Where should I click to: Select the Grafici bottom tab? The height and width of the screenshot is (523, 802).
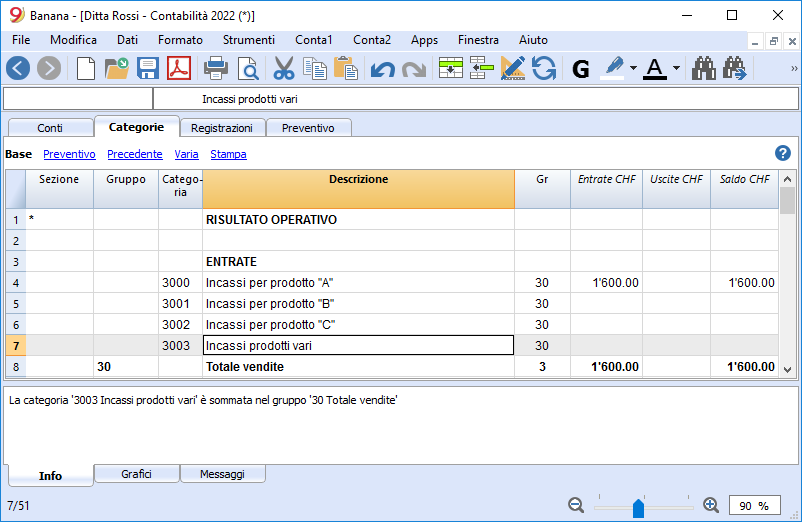point(137,474)
